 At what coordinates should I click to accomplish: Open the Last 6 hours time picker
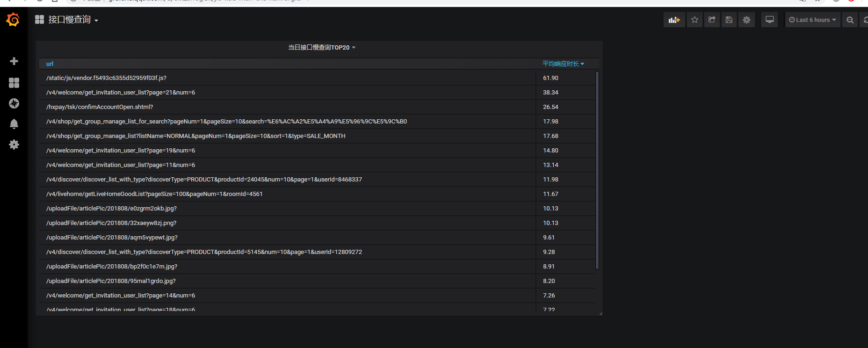coord(812,20)
